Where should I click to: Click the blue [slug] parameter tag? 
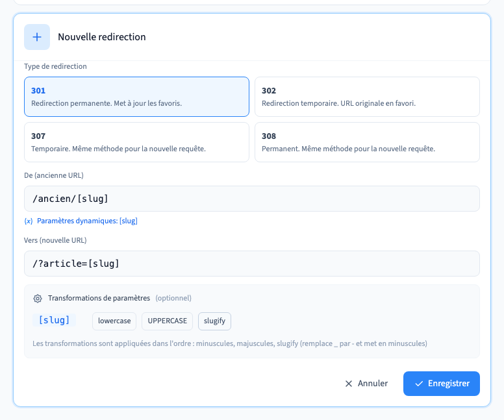pyautogui.click(x=54, y=320)
